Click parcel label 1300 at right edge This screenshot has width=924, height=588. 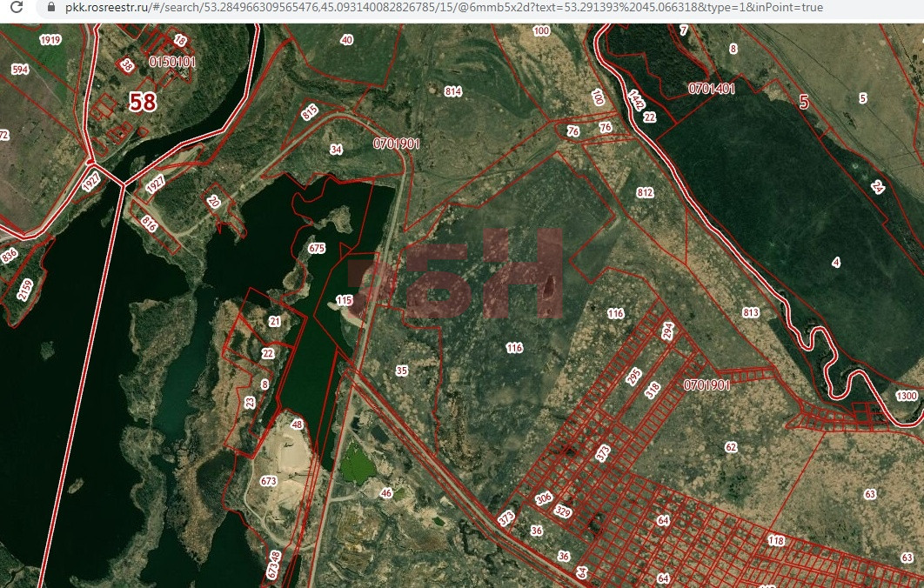click(906, 396)
